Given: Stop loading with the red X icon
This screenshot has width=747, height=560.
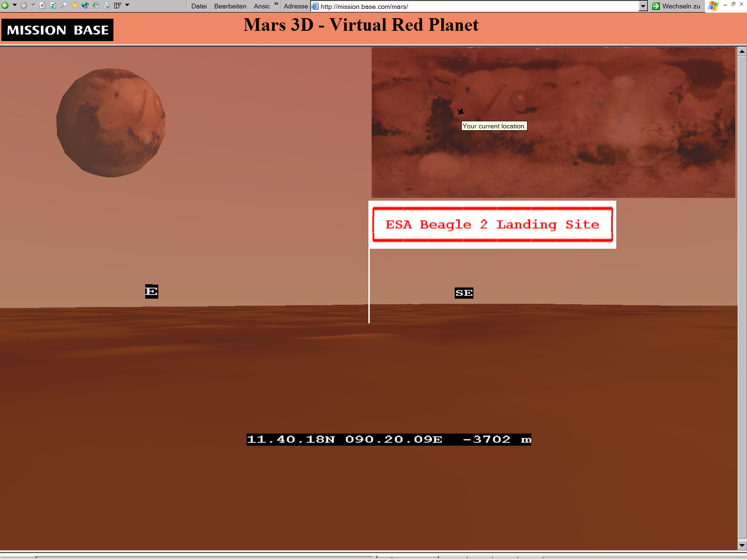Looking at the screenshot, I should tap(42, 6).
